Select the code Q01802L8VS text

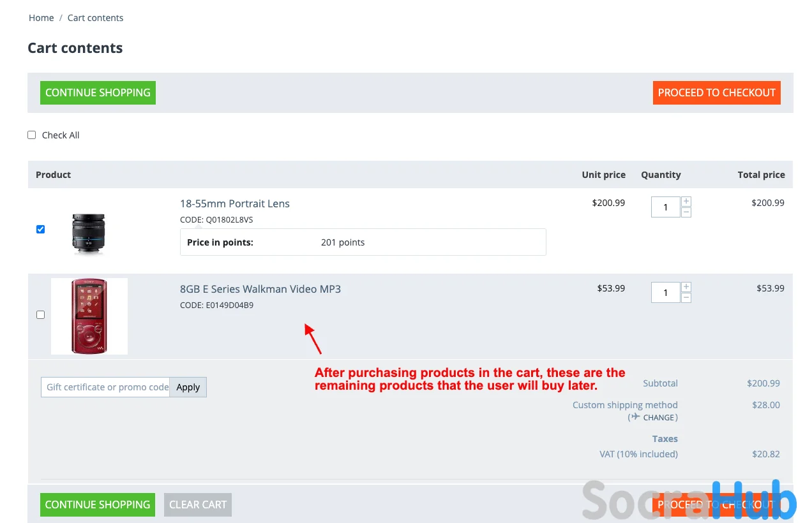[229, 220]
